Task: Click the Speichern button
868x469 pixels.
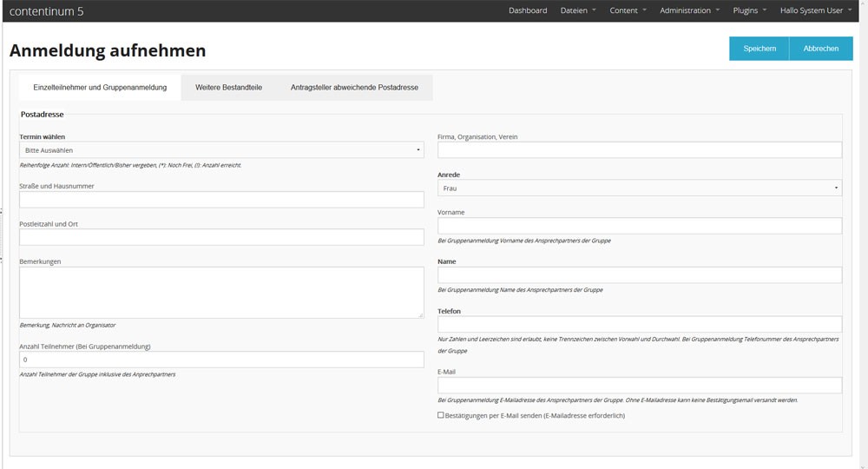Action: (x=759, y=49)
